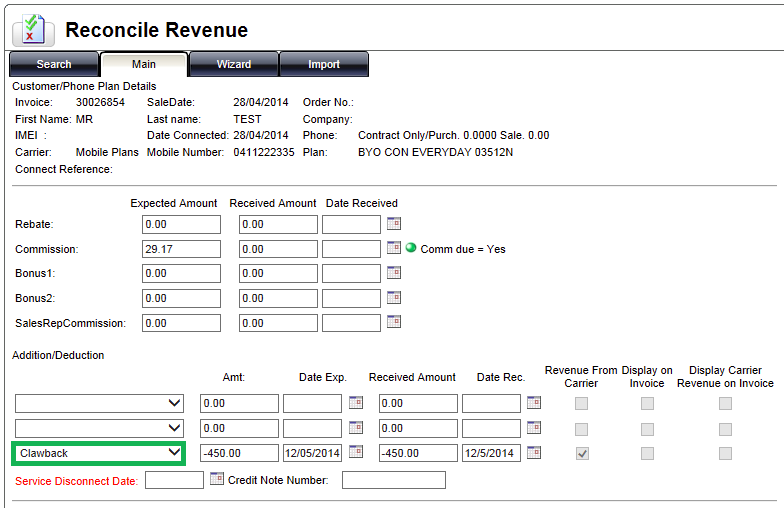The height and width of the screenshot is (508, 784).
Task: Select the sale date 28/04/2014 value
Action: point(260,102)
